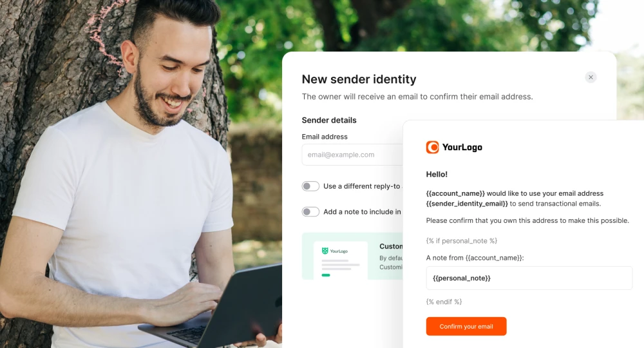
Task: Click the {% if personal_note %} tag
Action: point(462,241)
